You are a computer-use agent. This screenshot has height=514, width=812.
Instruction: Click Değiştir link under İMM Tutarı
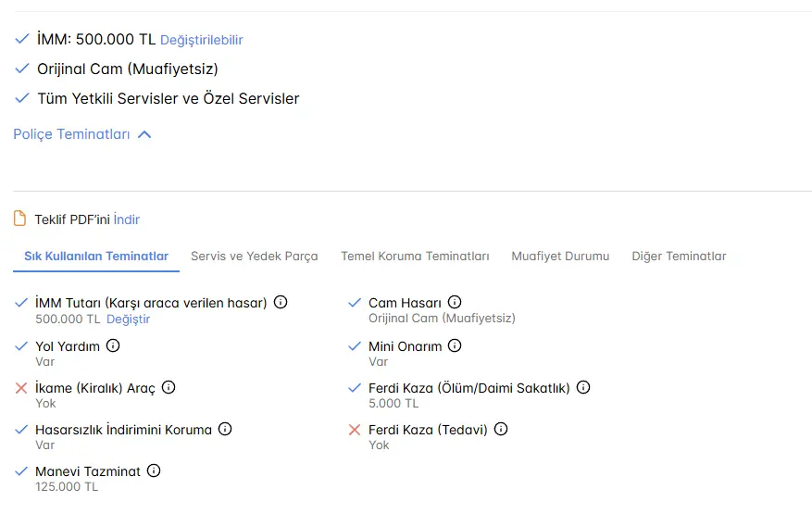coord(128,320)
